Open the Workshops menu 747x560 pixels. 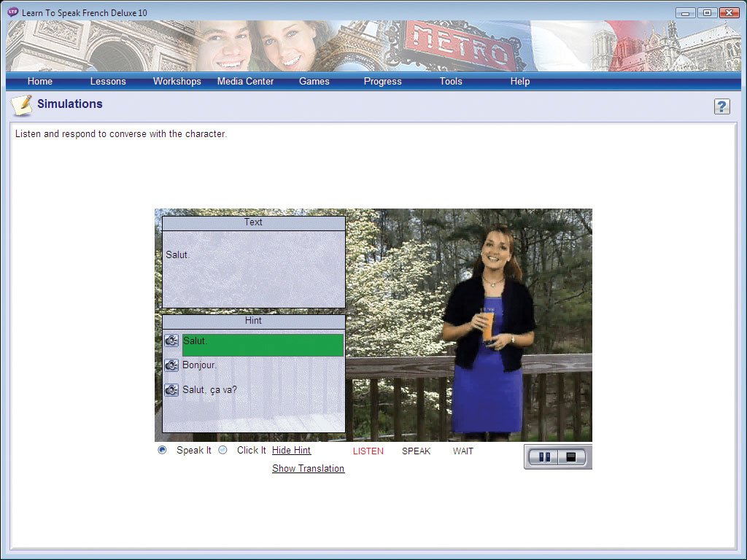point(177,81)
